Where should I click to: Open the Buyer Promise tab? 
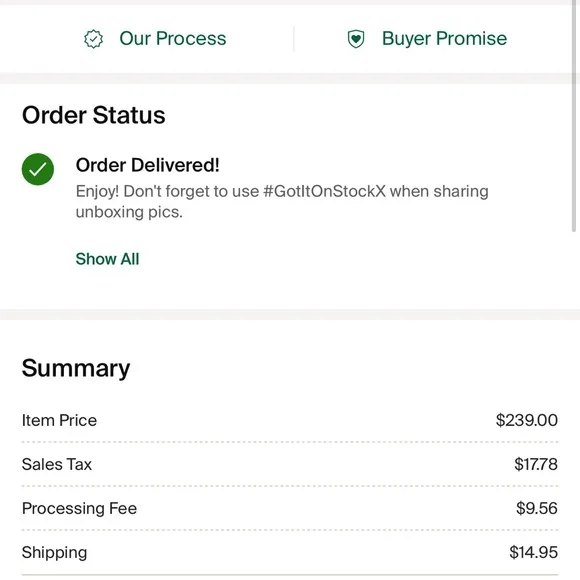pyautogui.click(x=427, y=38)
